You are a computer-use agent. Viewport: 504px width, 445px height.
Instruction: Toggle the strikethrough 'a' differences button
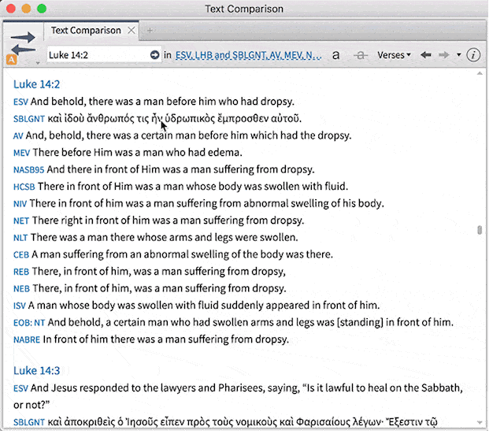[x=361, y=55]
